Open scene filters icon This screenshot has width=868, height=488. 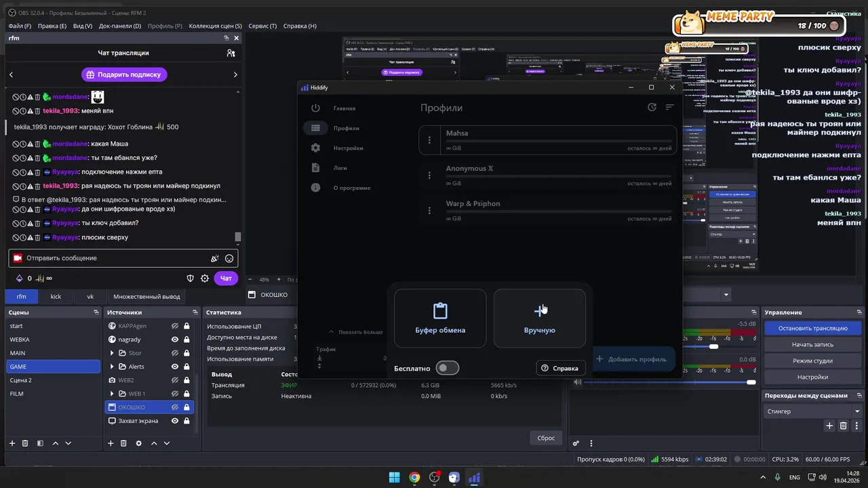tap(40, 443)
